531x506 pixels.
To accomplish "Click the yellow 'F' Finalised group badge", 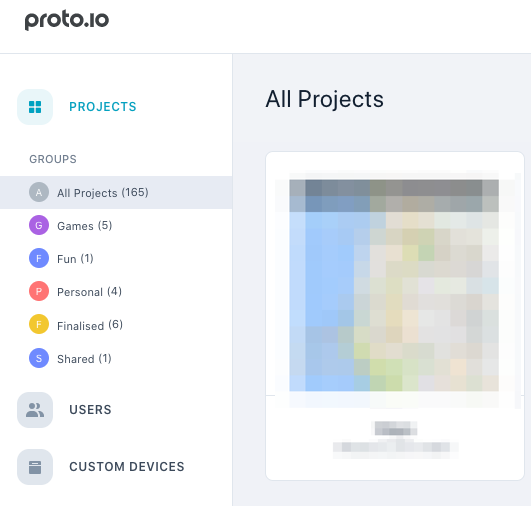I will 39,324.
